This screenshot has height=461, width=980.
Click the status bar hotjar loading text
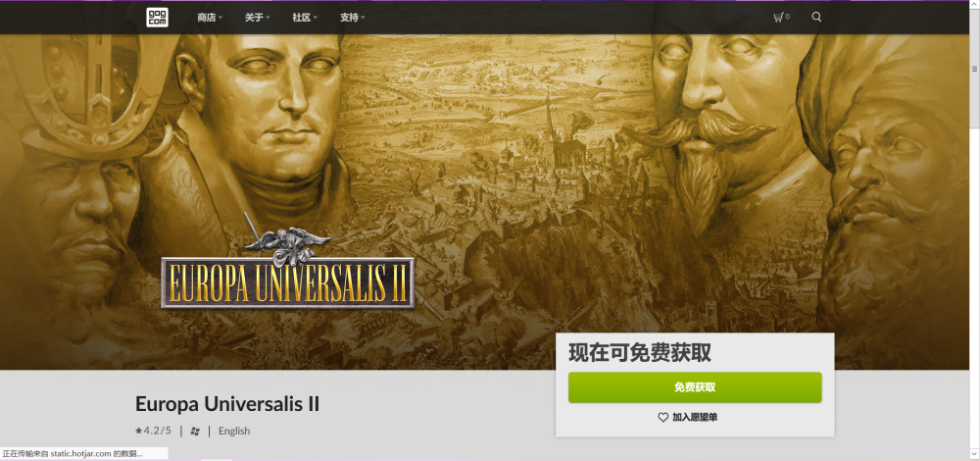coord(73,453)
